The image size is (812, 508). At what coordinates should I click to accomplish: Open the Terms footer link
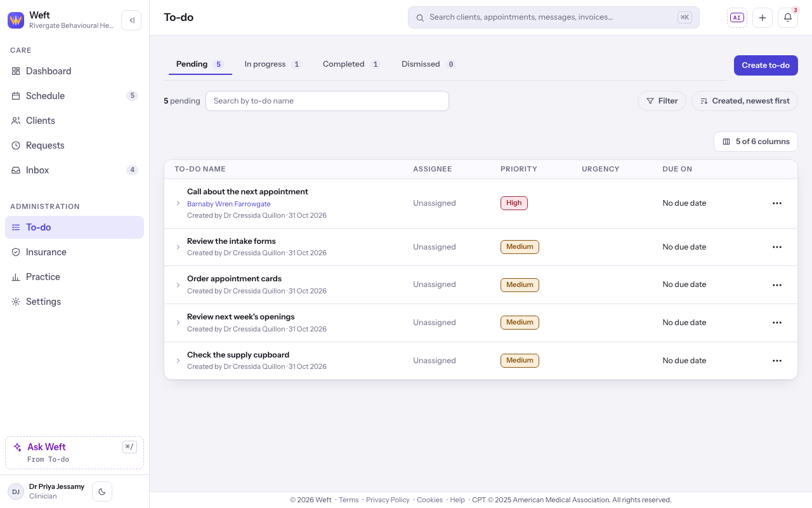(x=349, y=500)
